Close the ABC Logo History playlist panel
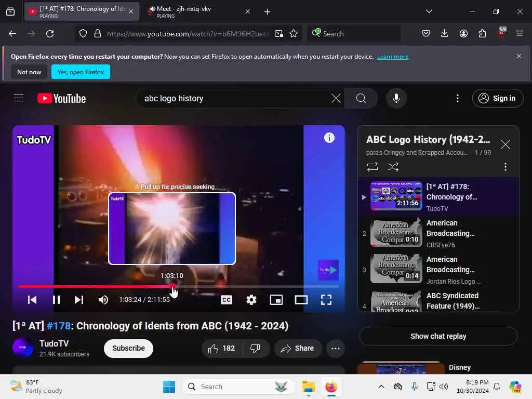 505,144
